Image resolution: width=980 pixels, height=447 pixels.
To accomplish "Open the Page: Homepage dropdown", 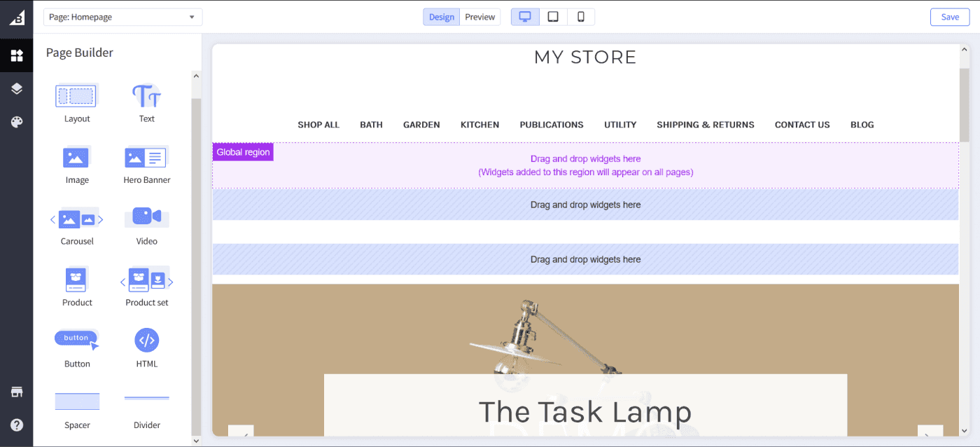I will tap(122, 17).
